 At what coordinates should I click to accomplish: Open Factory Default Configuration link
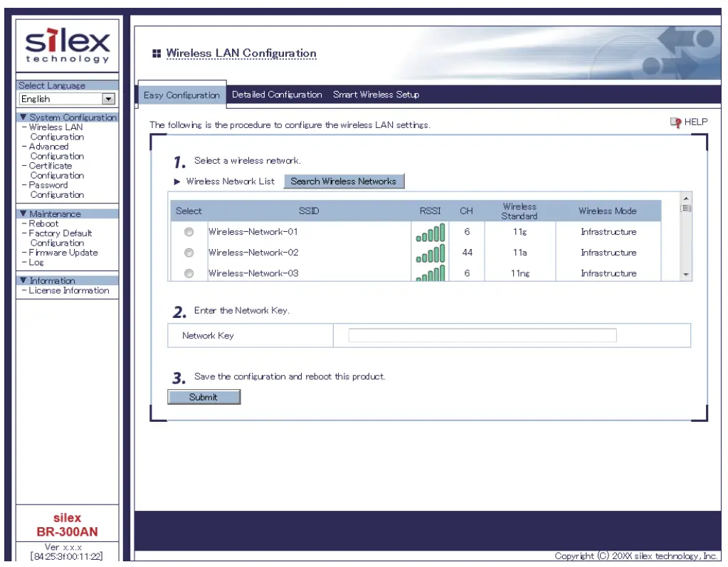60,238
